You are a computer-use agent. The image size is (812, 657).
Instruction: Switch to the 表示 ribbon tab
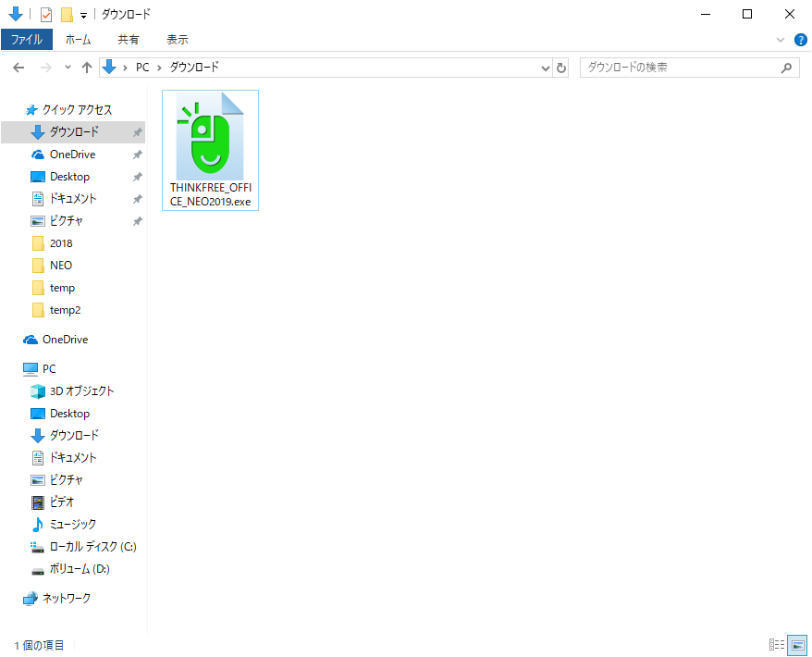(178, 40)
